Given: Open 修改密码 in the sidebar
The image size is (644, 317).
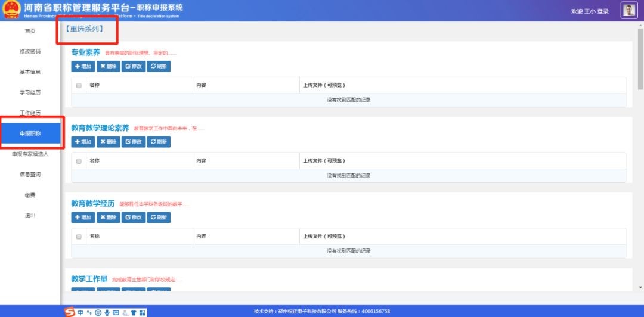Looking at the screenshot, I should point(30,51).
